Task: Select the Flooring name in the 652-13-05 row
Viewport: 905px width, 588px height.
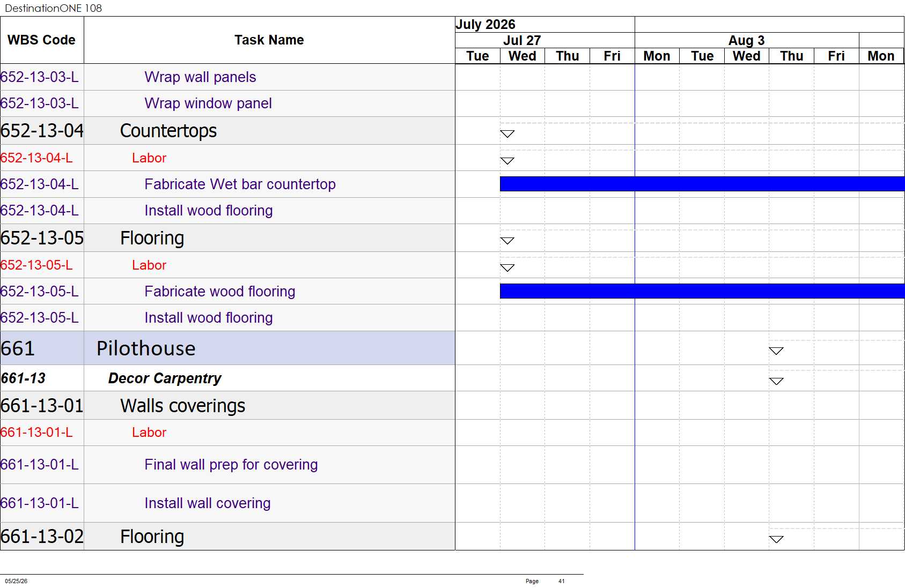Action: tap(152, 238)
